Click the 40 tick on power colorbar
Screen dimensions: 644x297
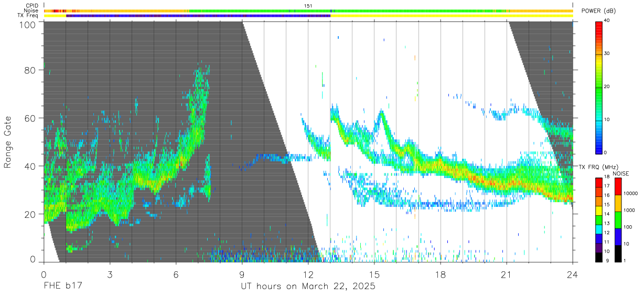[607, 21]
